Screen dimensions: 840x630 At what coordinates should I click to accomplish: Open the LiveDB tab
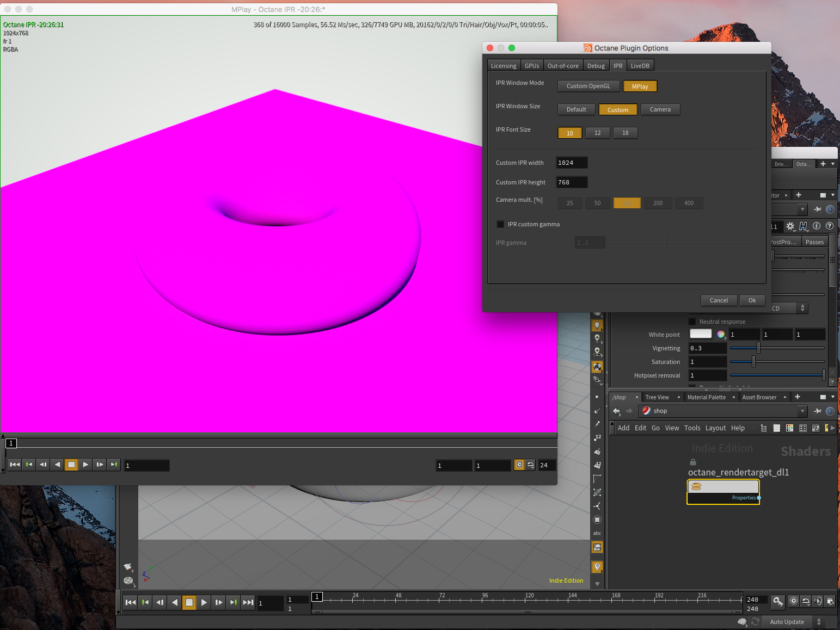640,66
